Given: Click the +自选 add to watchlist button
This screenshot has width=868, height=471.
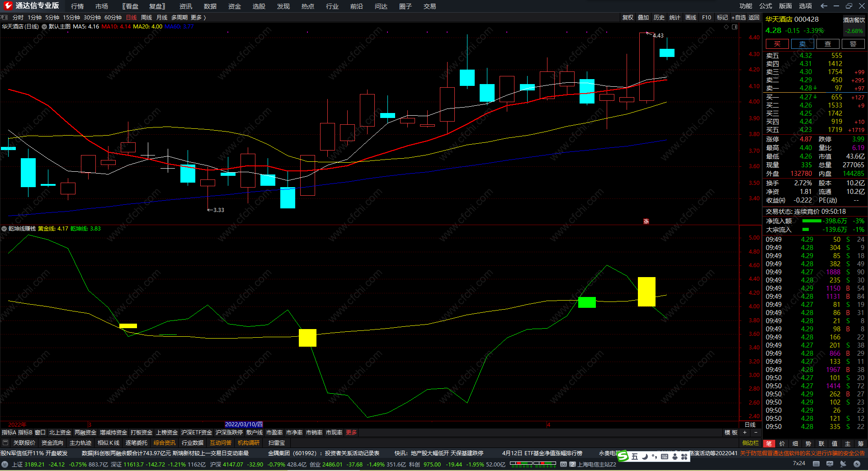Looking at the screenshot, I should click(x=739, y=17).
